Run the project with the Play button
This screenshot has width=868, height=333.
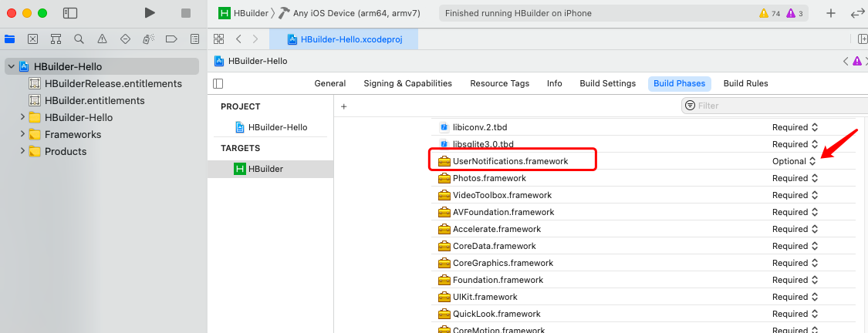coord(150,13)
